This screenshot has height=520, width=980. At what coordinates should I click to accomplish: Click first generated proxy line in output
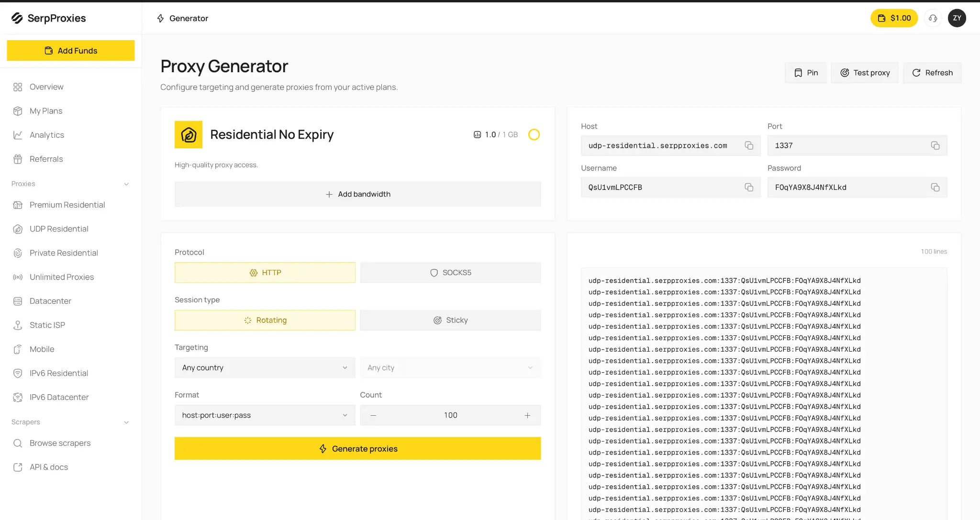tap(724, 281)
